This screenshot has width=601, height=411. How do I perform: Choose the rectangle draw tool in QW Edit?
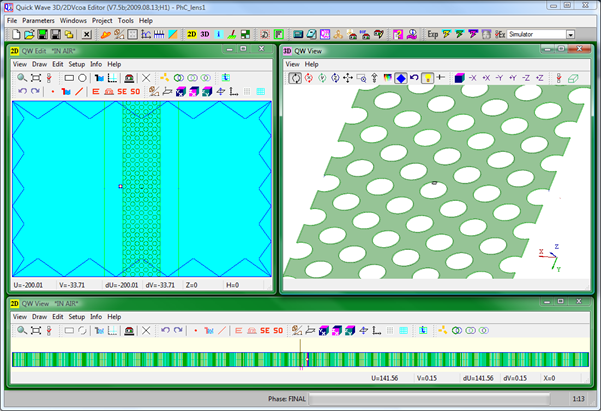[x=70, y=77]
